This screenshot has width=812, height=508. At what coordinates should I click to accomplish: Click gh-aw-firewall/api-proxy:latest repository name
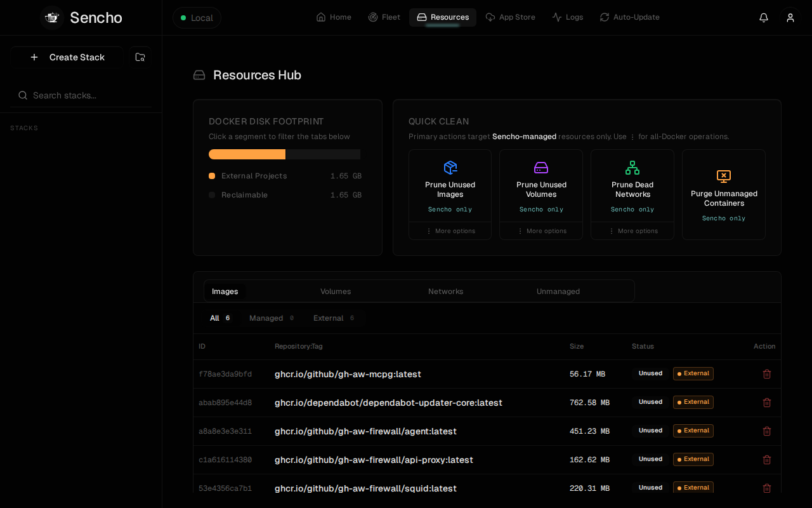coord(374,460)
